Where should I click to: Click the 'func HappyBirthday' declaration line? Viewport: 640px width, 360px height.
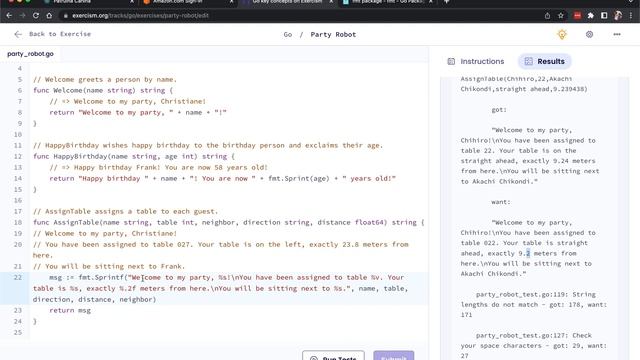click(x=134, y=156)
